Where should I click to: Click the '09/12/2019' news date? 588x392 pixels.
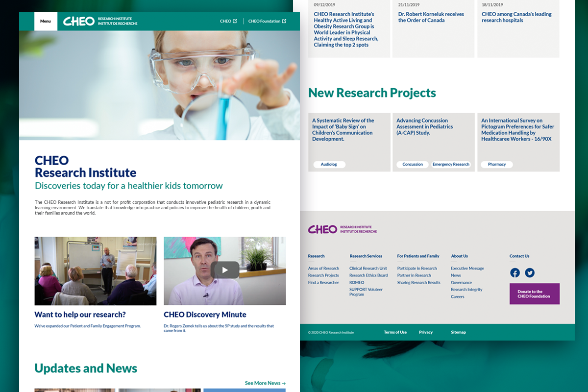[x=324, y=5]
